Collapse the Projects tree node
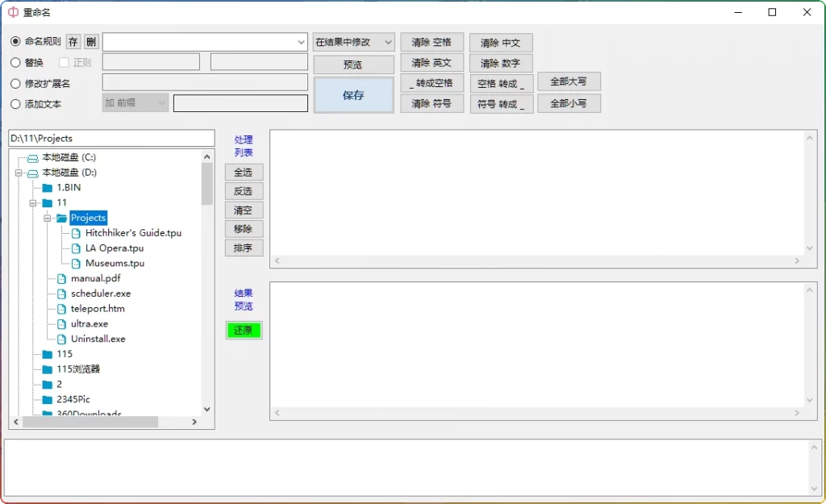Screen dimensions: 826x504 47,218
